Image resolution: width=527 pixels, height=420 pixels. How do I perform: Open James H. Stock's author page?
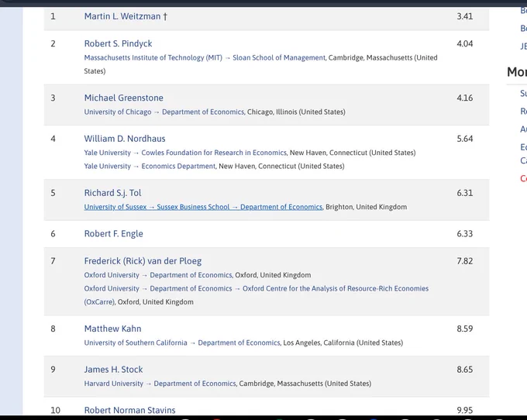point(113,370)
